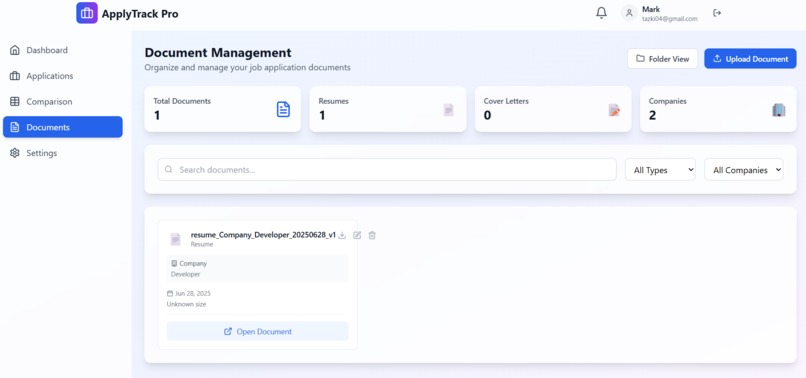Select Documents in sidebar
Screen dimensions: 806x378
pos(63,127)
